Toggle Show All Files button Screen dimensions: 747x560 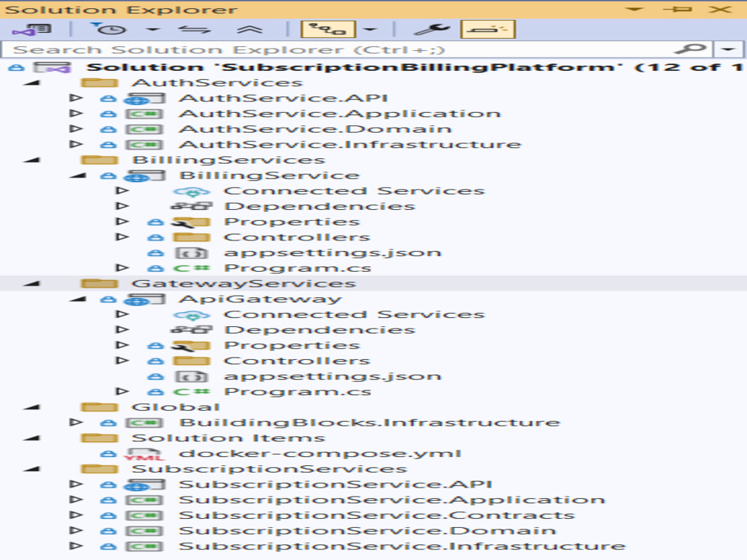328,30
